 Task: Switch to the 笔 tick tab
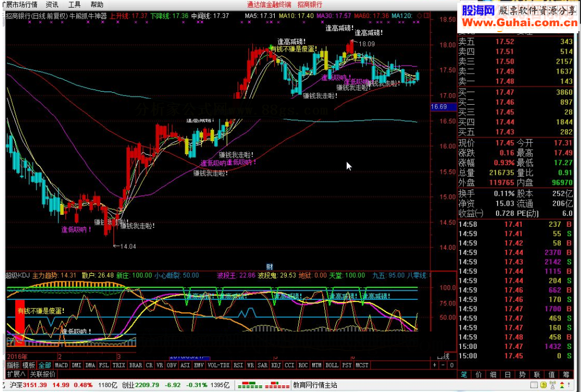pyautogui.click(x=464, y=375)
